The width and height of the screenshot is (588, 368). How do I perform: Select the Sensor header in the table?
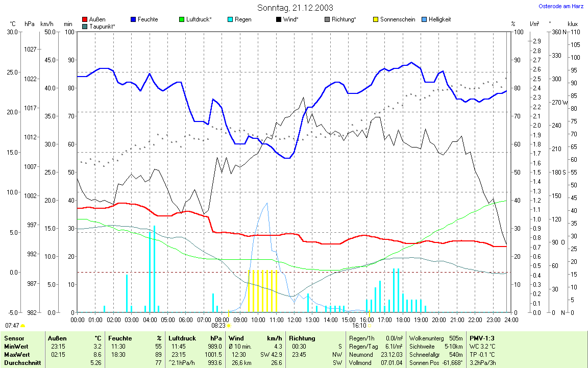pyautogui.click(x=14, y=338)
